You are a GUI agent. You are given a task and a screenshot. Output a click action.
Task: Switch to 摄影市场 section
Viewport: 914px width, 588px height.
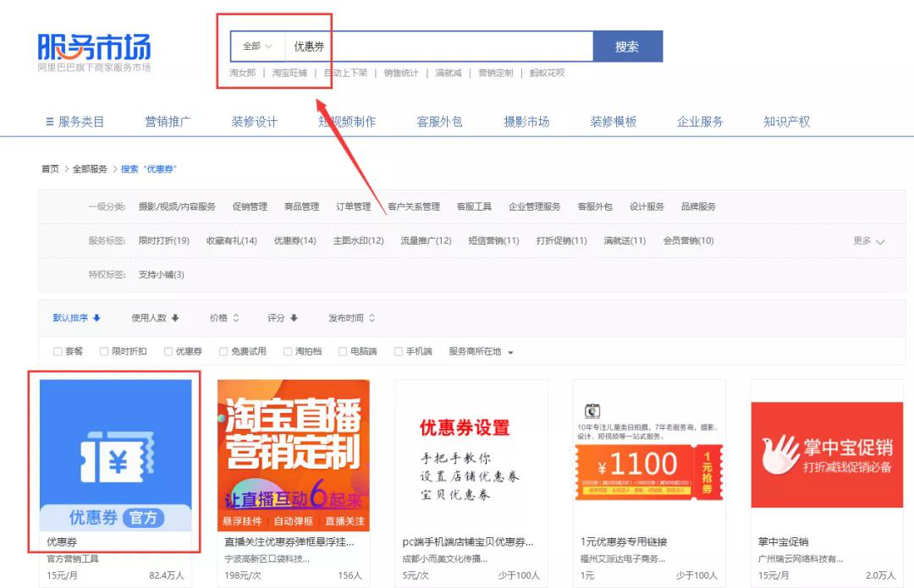[x=526, y=122]
